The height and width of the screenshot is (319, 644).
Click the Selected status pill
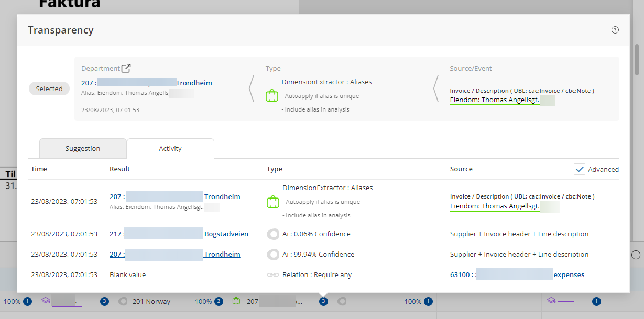(x=49, y=89)
